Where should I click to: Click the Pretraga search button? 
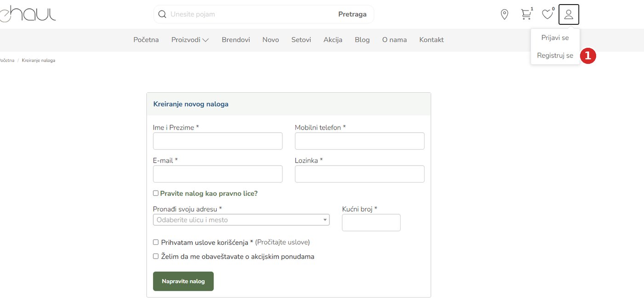352,14
